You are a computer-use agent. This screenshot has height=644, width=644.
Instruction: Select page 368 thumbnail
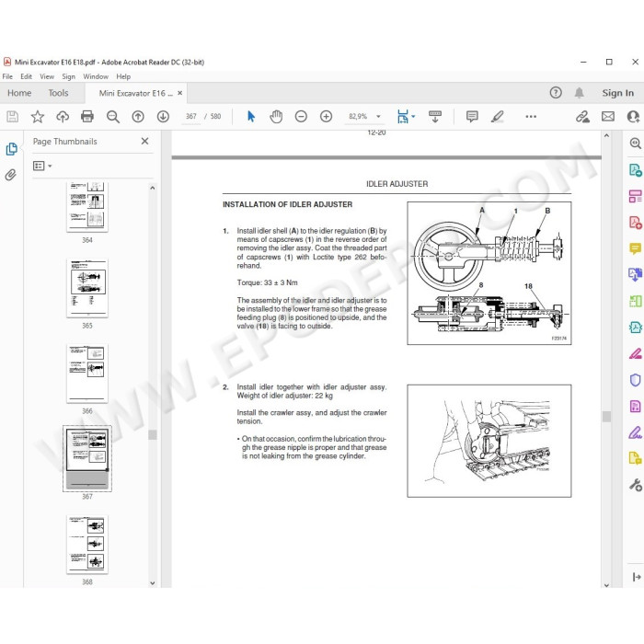[87, 545]
